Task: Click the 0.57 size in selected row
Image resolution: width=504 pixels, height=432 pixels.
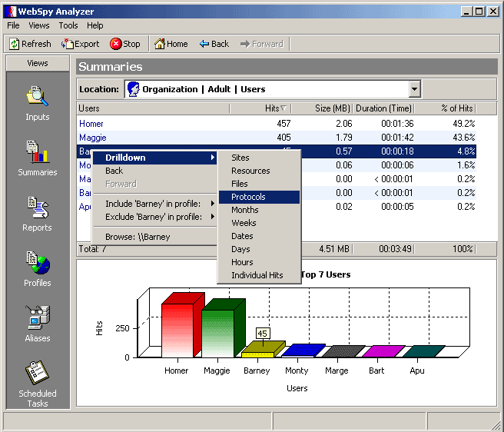Action: [344, 151]
